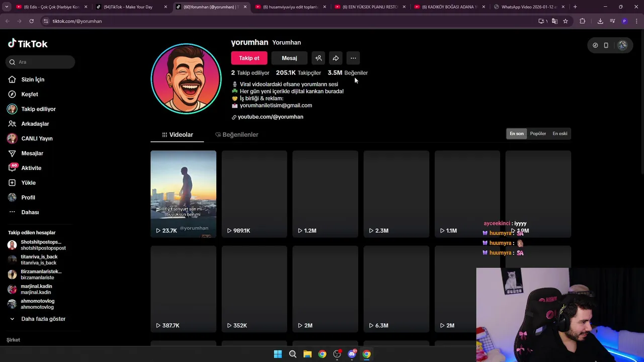Open browser extensions puzzle icon
Image resolution: width=644 pixels, height=362 pixels.
click(x=583, y=21)
